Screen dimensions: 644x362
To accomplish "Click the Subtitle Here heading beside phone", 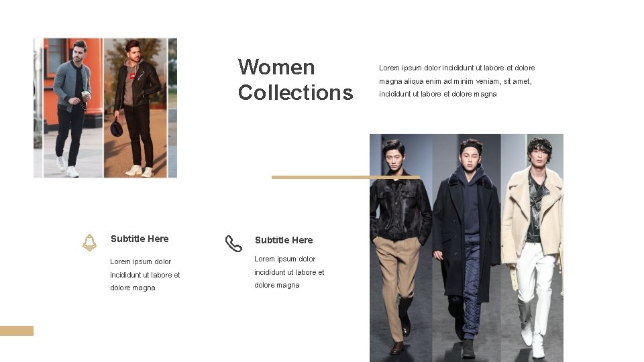I will coord(284,240).
